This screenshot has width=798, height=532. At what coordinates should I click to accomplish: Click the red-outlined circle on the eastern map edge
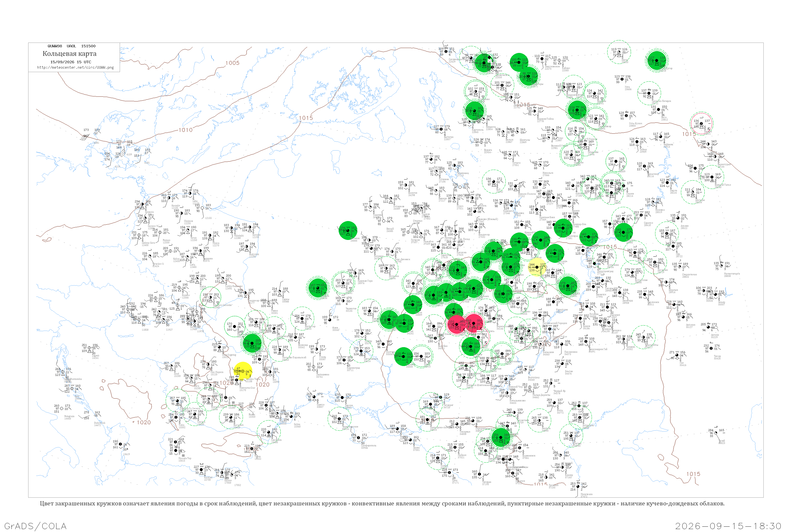[701, 123]
